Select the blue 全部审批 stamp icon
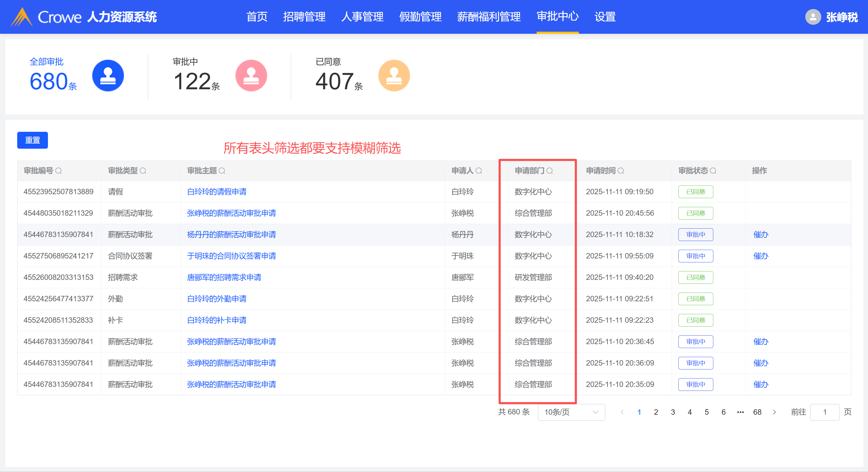 coord(108,75)
